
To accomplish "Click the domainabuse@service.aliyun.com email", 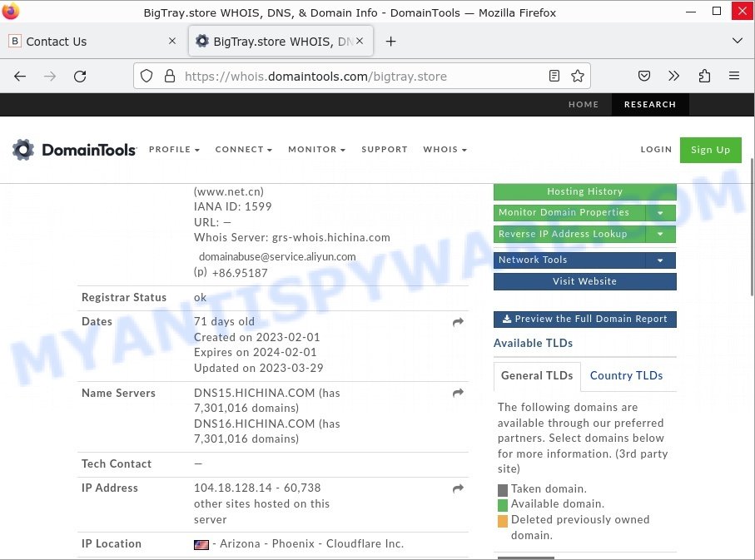I will coord(277,257).
